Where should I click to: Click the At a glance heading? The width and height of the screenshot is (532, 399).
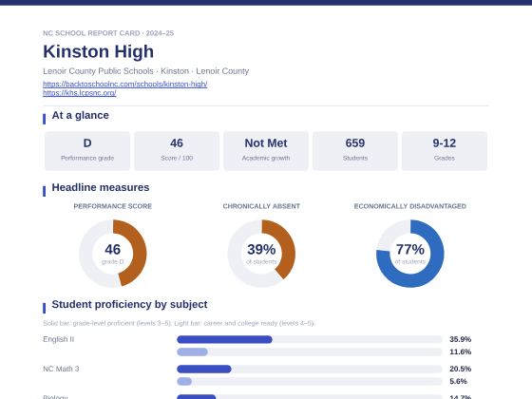pyautogui.click(x=81, y=115)
